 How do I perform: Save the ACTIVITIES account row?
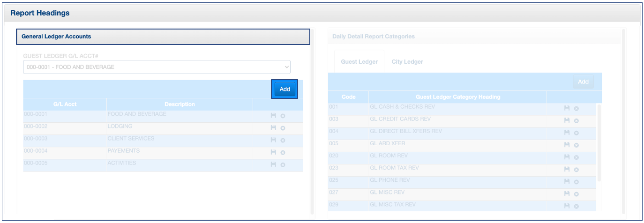(273, 164)
